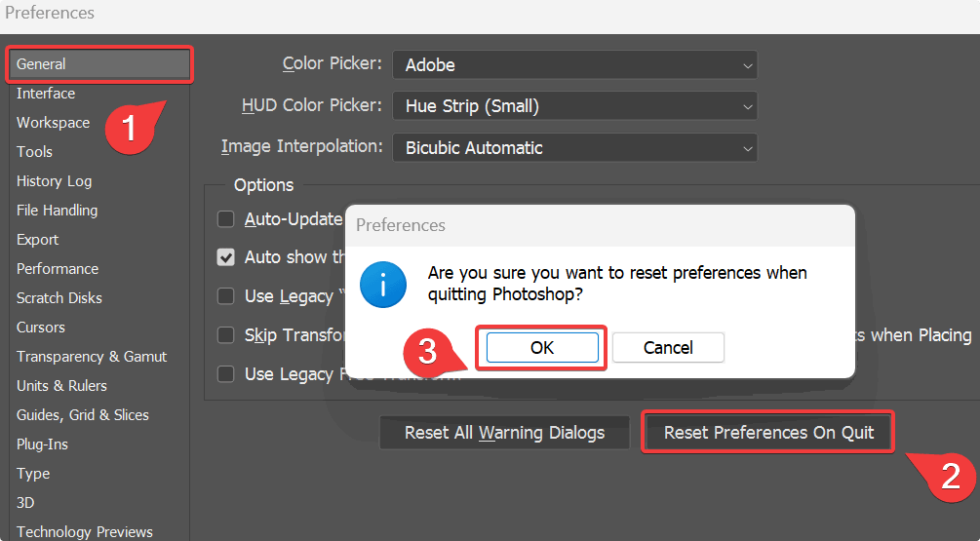Open Transparency & Gamut settings
The width and height of the screenshot is (980, 541).
(x=92, y=357)
